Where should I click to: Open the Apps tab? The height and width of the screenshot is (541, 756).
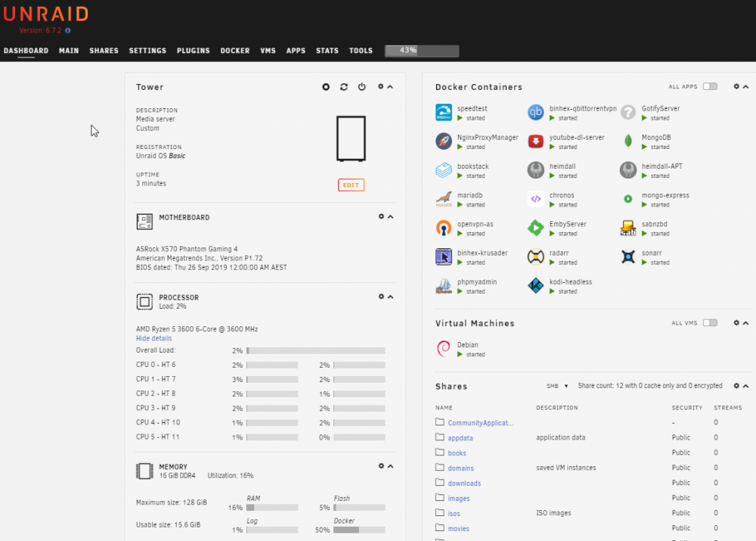pyautogui.click(x=296, y=51)
